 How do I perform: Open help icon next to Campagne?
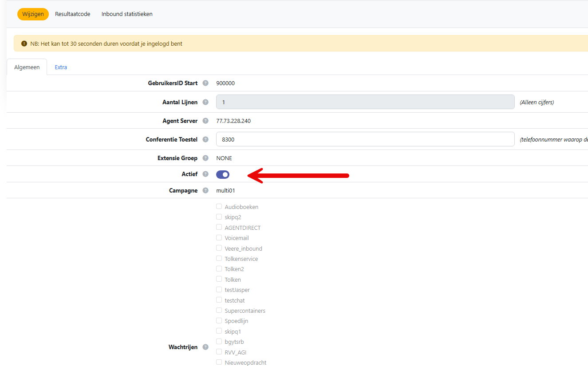pos(205,190)
